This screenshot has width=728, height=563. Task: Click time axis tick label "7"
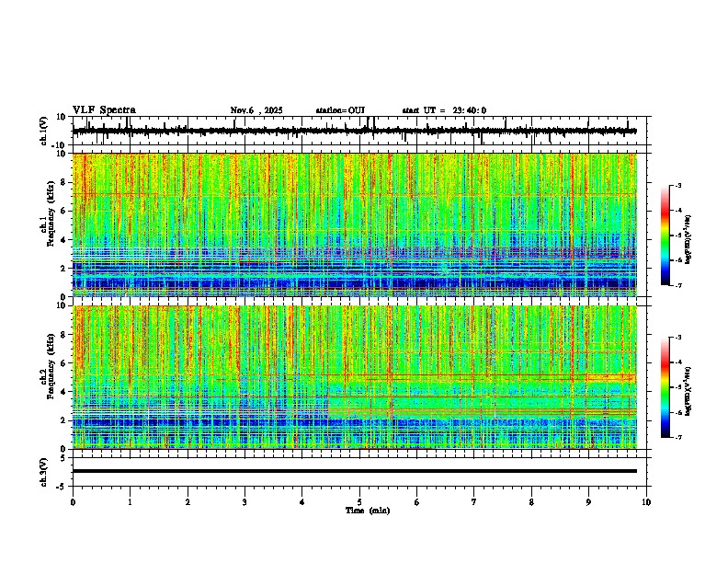pos(474,502)
